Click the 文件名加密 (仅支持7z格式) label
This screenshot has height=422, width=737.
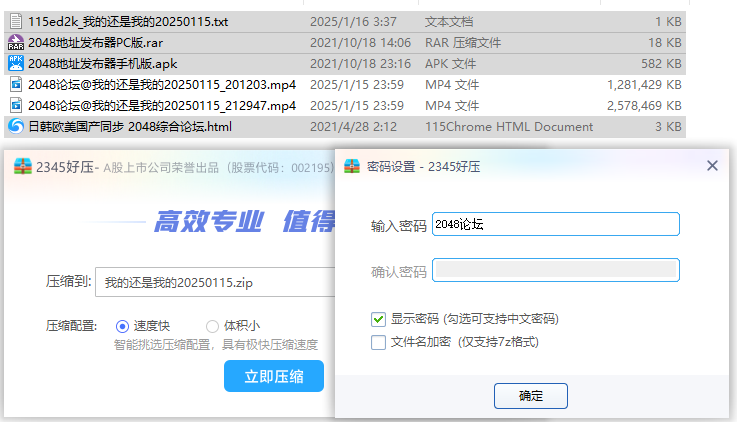(464, 342)
